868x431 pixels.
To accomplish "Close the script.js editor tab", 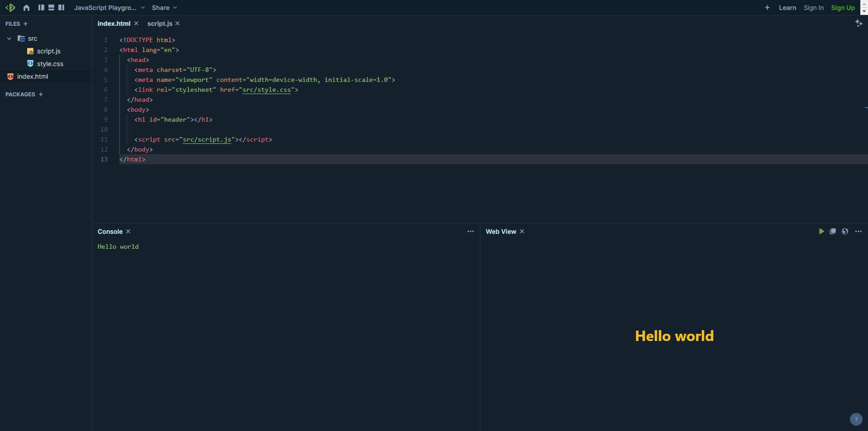I will [x=178, y=23].
